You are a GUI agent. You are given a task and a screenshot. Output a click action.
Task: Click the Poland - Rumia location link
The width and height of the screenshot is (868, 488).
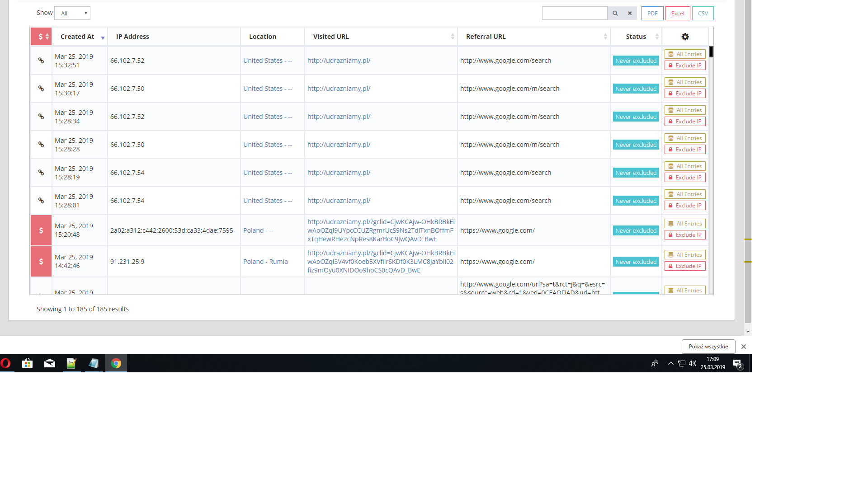pyautogui.click(x=265, y=262)
